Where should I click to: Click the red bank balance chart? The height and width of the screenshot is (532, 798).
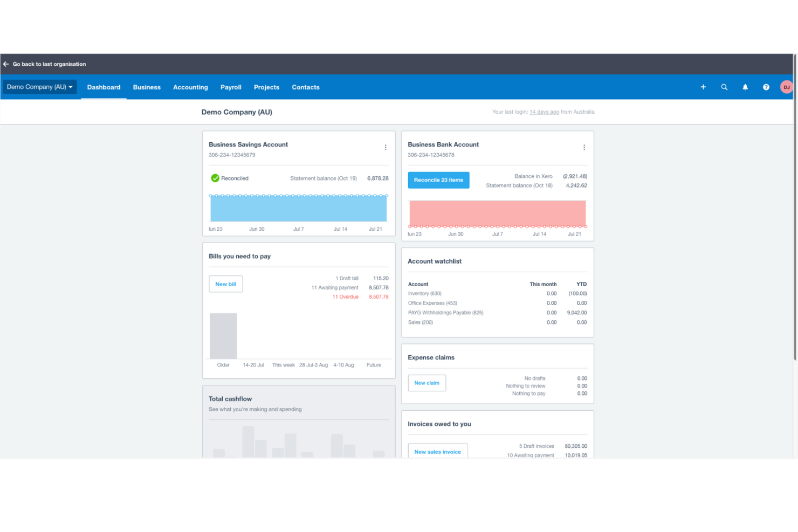click(497, 213)
